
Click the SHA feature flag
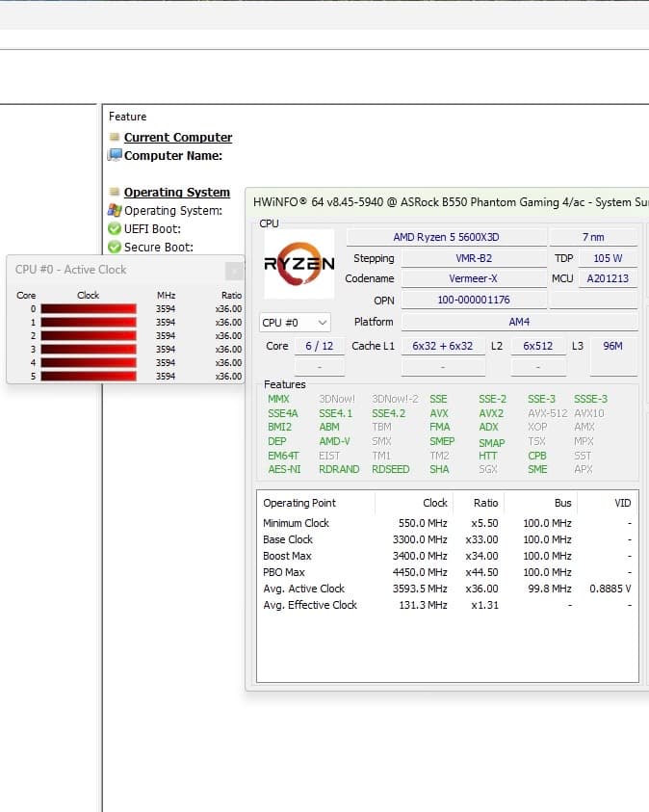(x=439, y=469)
